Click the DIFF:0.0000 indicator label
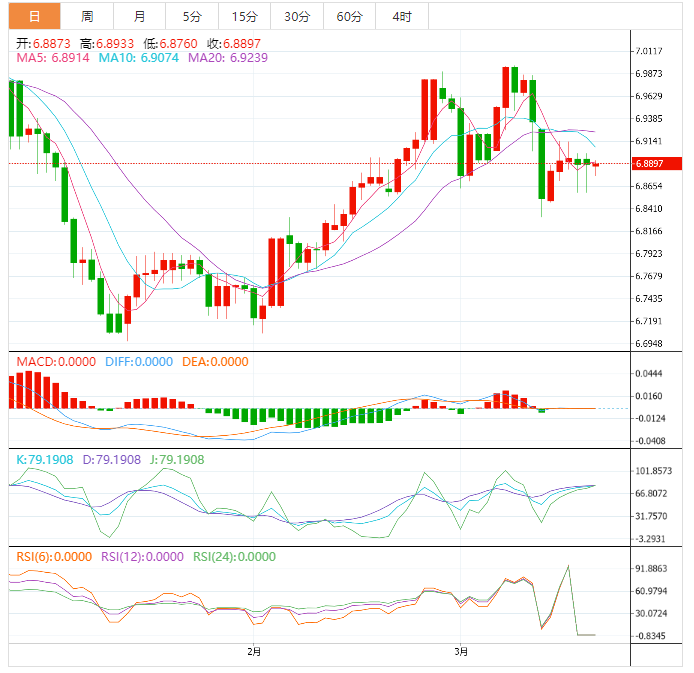This screenshot has width=694, height=673. [139, 362]
